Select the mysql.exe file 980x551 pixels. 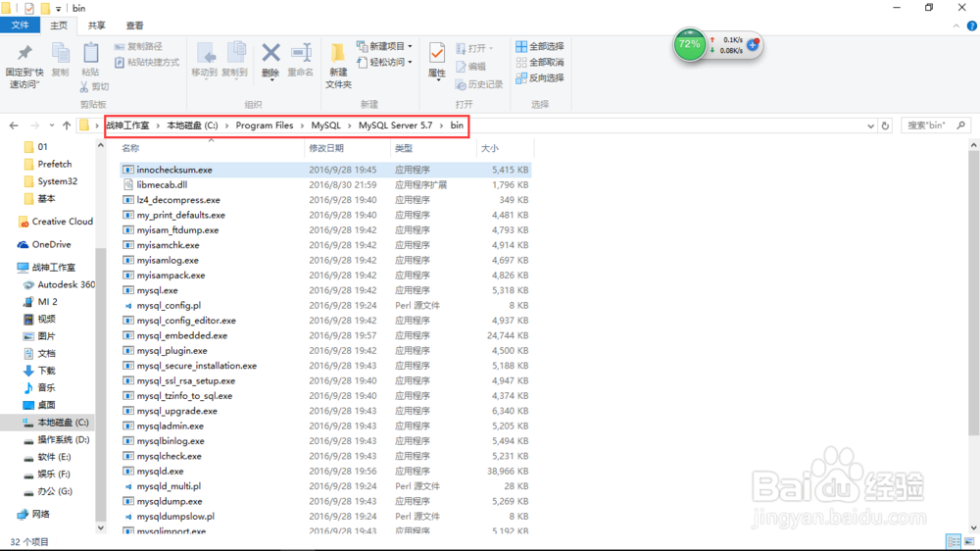325,290
